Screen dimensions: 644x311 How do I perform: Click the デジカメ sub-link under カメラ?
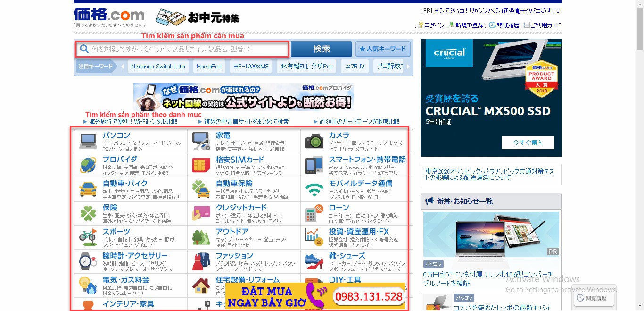coord(338,143)
